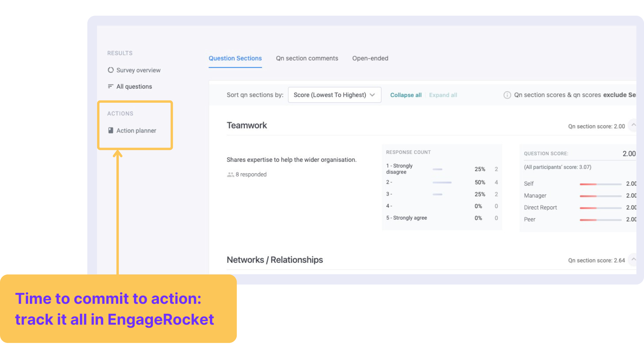644x362 pixels.
Task: Expand the sort options with the dropdown arrow
Action: [x=372, y=95]
